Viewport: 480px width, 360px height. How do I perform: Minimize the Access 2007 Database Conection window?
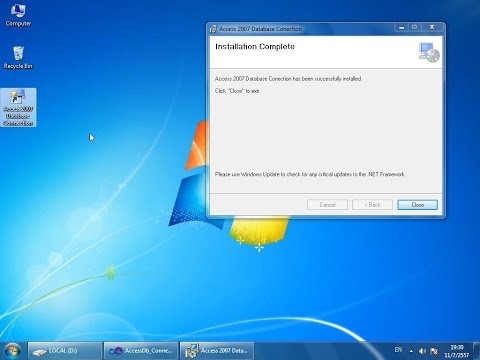tap(402, 27)
